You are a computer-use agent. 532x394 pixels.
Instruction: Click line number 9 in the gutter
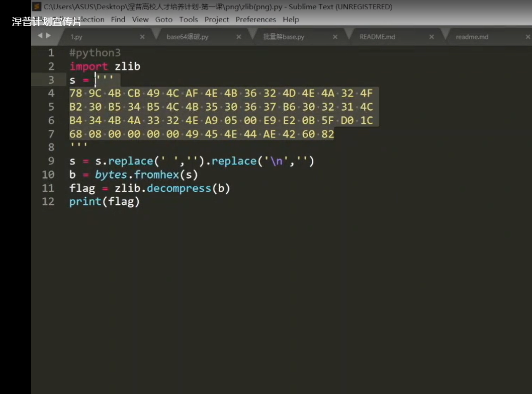click(51, 161)
